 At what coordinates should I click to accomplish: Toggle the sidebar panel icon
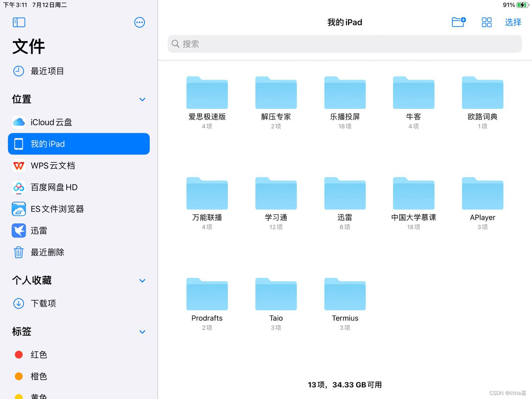[x=19, y=22]
